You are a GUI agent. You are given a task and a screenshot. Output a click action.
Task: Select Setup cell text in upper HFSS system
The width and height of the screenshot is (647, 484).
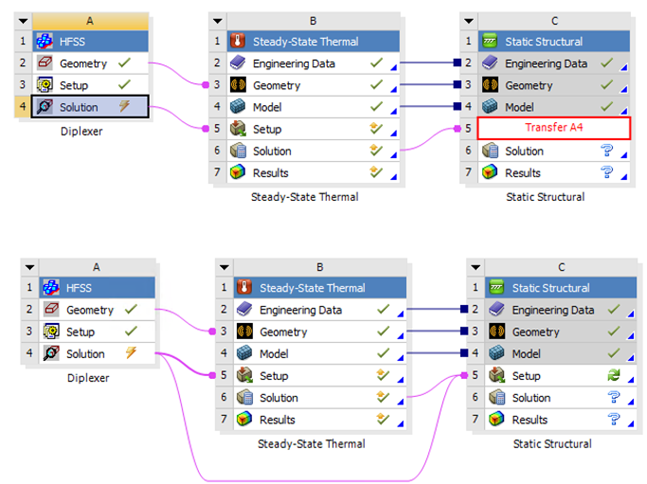(74, 85)
